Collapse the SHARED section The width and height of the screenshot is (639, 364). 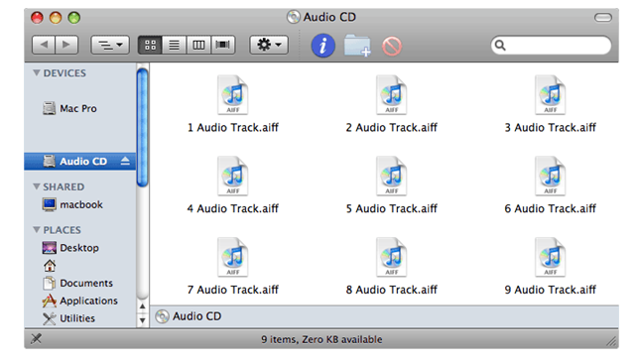pos(37,186)
